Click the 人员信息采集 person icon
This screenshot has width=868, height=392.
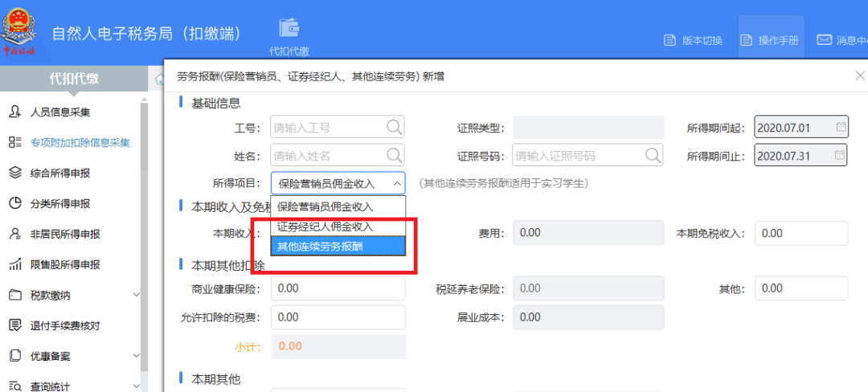click(x=15, y=112)
